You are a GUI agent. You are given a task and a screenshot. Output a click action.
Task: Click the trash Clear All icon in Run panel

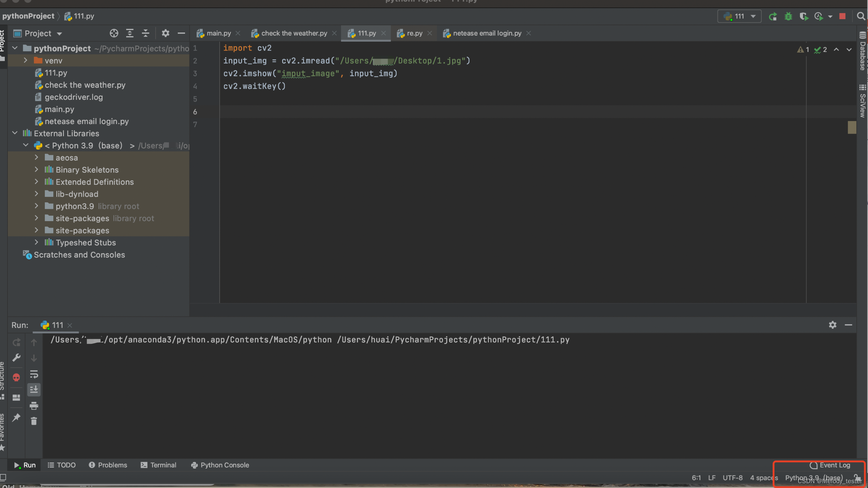34,421
